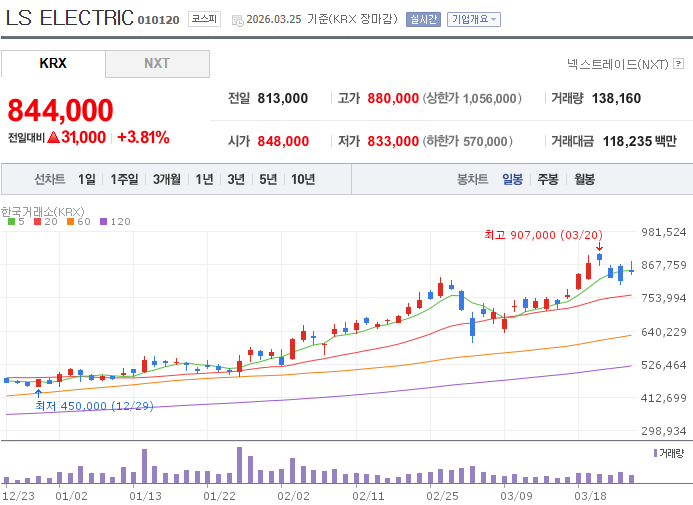Image resolution: width=693 pixels, height=505 pixels.
Task: Click the 03/18 date axis label
Action: (x=590, y=496)
